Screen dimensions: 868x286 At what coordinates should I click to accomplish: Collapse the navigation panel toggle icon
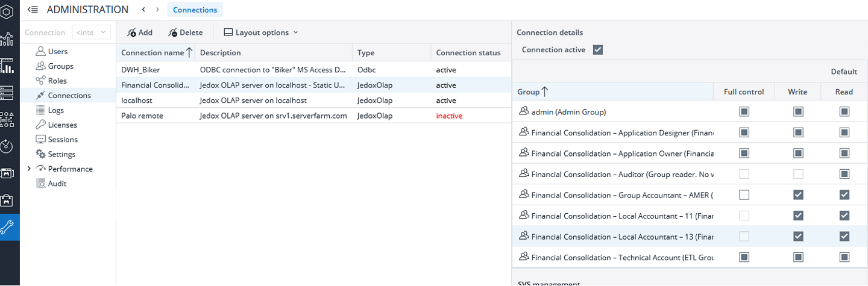34,10
